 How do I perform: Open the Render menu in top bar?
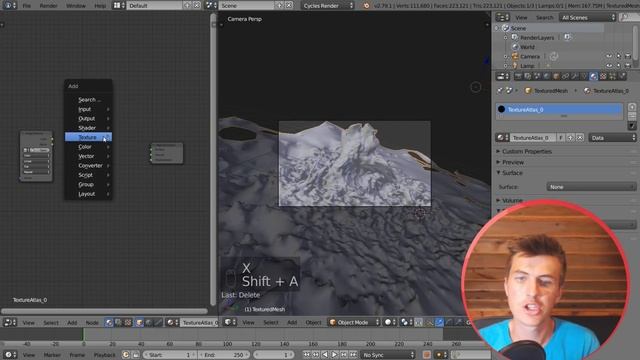click(x=49, y=6)
